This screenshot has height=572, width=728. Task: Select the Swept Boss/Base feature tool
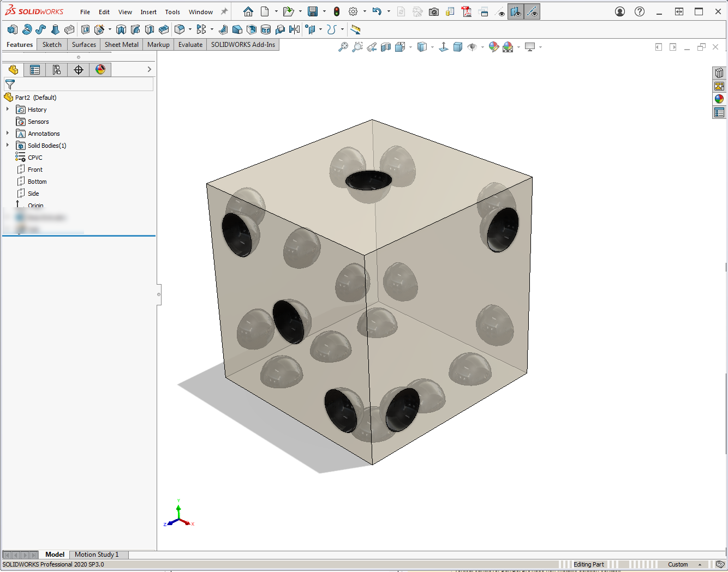point(40,29)
